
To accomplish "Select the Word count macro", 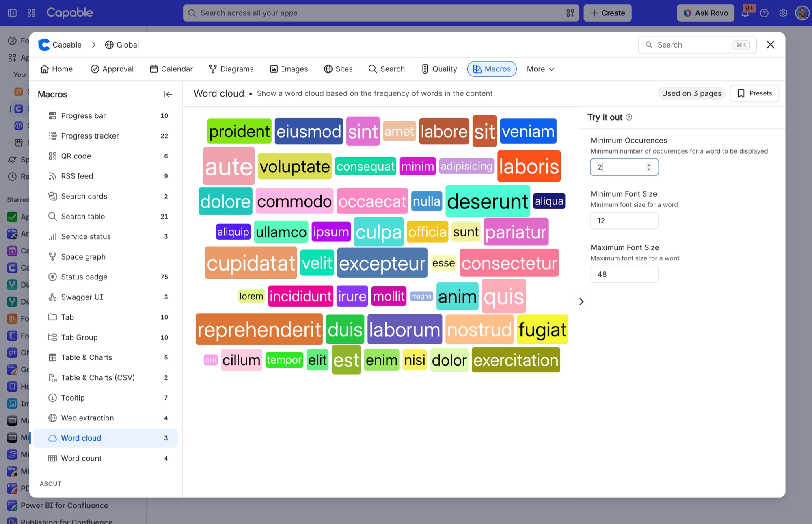I will pos(106,458).
